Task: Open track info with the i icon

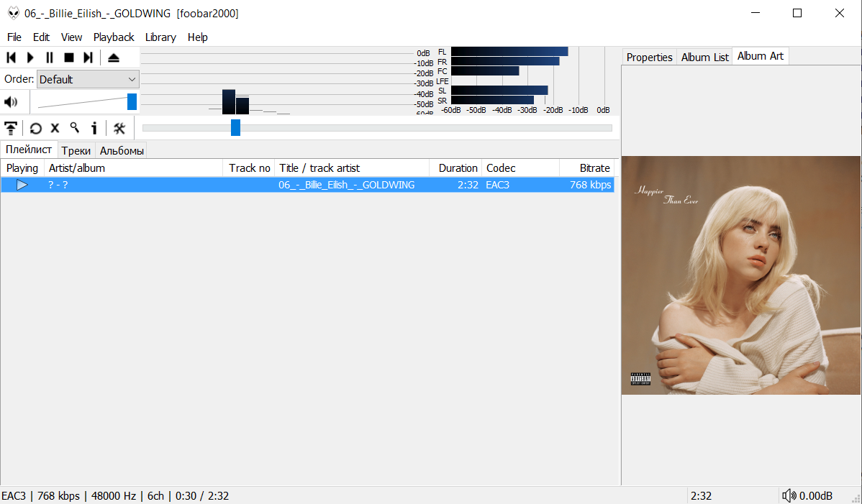Action: pos(94,129)
